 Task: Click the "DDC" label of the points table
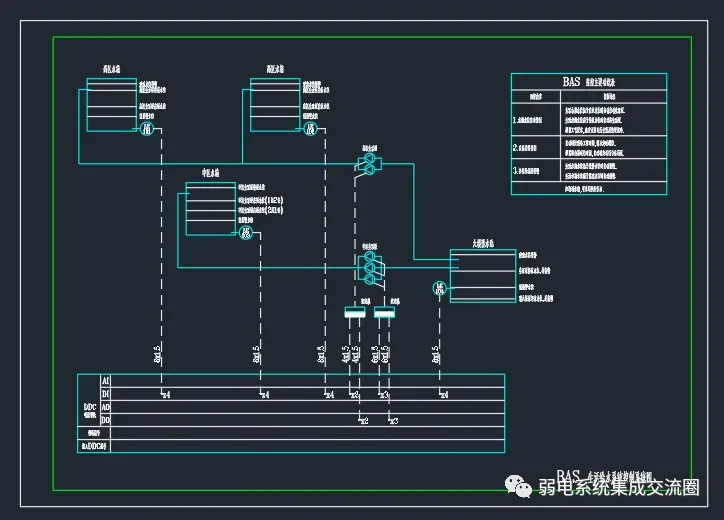(x=90, y=407)
